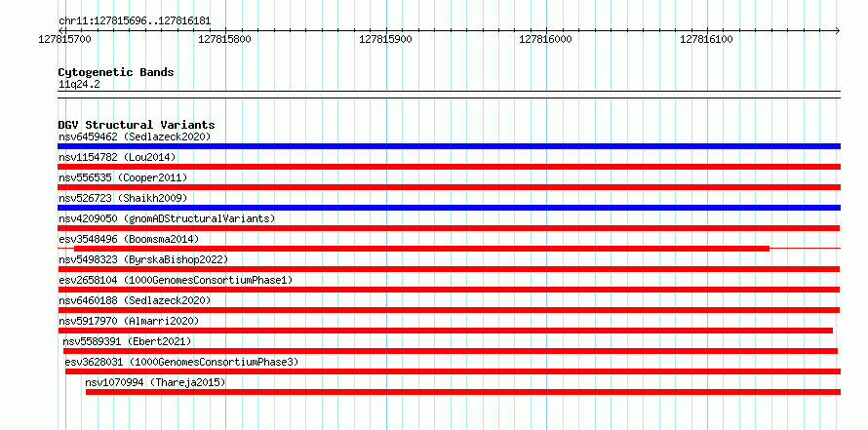Select the red bar under nsv5498323
This screenshot has width=868, height=430.
pyautogui.click(x=449, y=269)
